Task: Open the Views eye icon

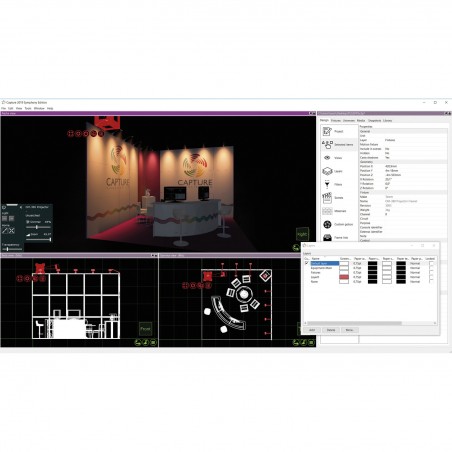Action: coord(327,158)
